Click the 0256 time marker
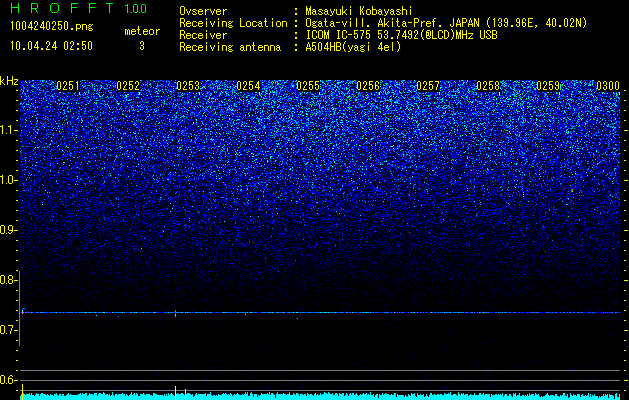This screenshot has width=629, height=400. coord(368,86)
